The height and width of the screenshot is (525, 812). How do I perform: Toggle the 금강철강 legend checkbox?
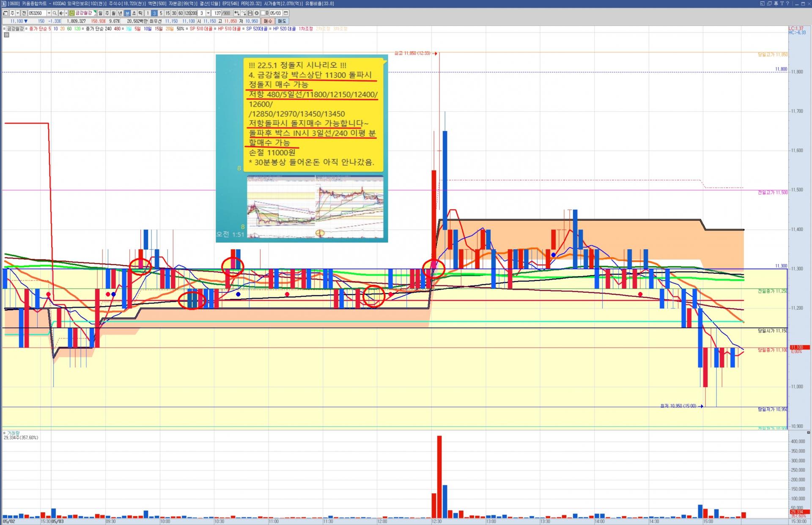(x=5, y=29)
